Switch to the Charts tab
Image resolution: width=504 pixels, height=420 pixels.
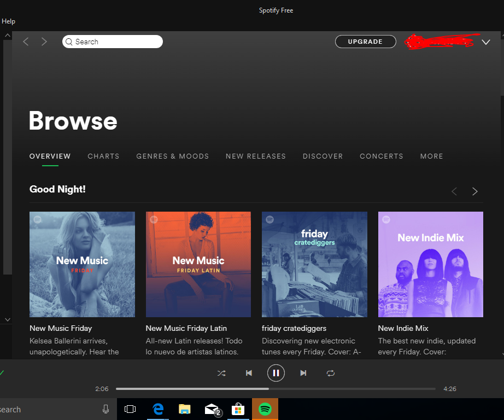pyautogui.click(x=103, y=156)
